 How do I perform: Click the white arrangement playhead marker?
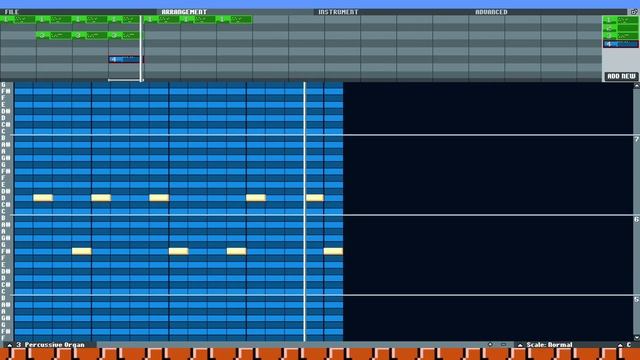tap(141, 48)
